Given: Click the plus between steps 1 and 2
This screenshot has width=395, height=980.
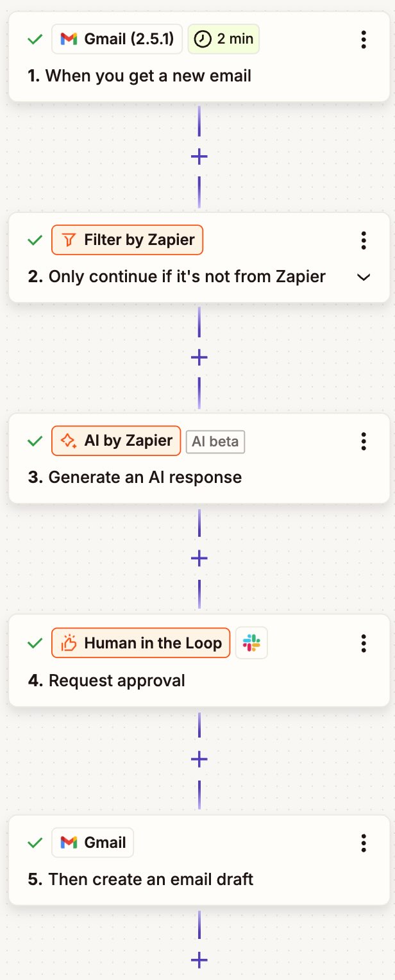Looking at the screenshot, I should coord(199,156).
